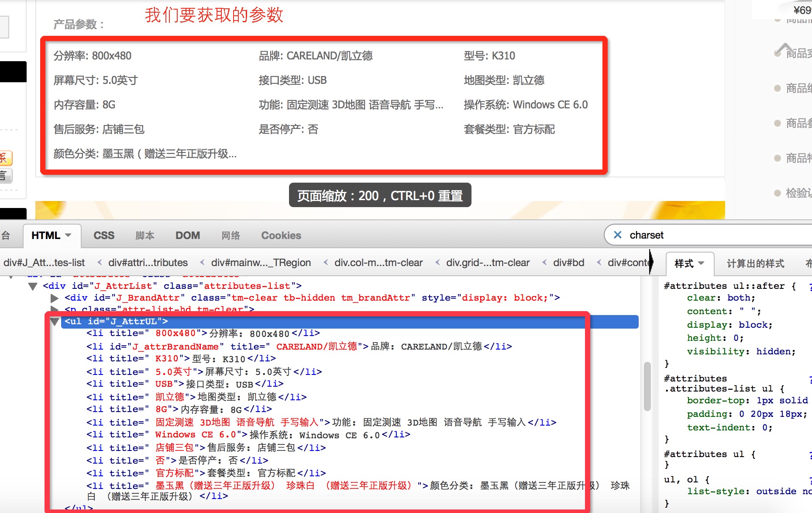Screen dimensions: 812x513
Task: Open the DOM tab
Action: point(188,236)
